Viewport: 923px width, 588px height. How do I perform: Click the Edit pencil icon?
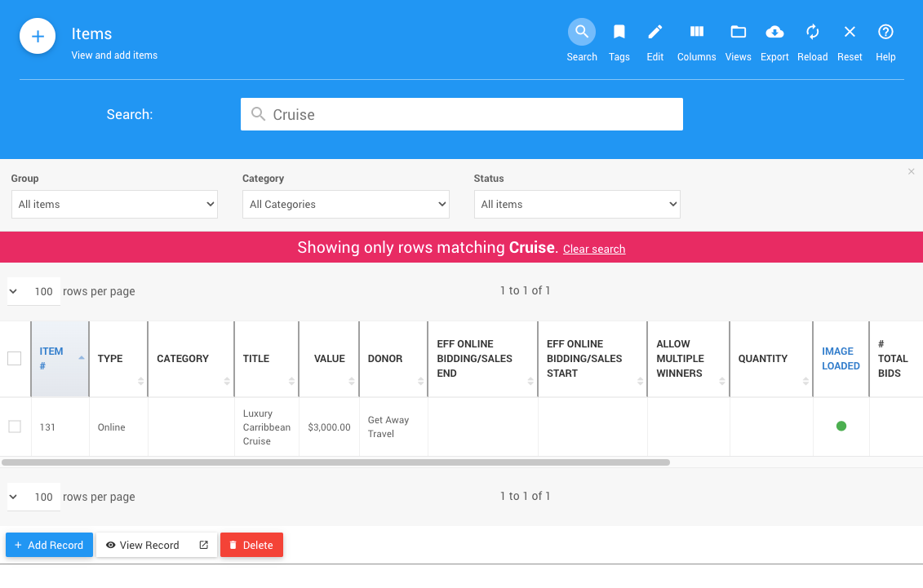[655, 33]
